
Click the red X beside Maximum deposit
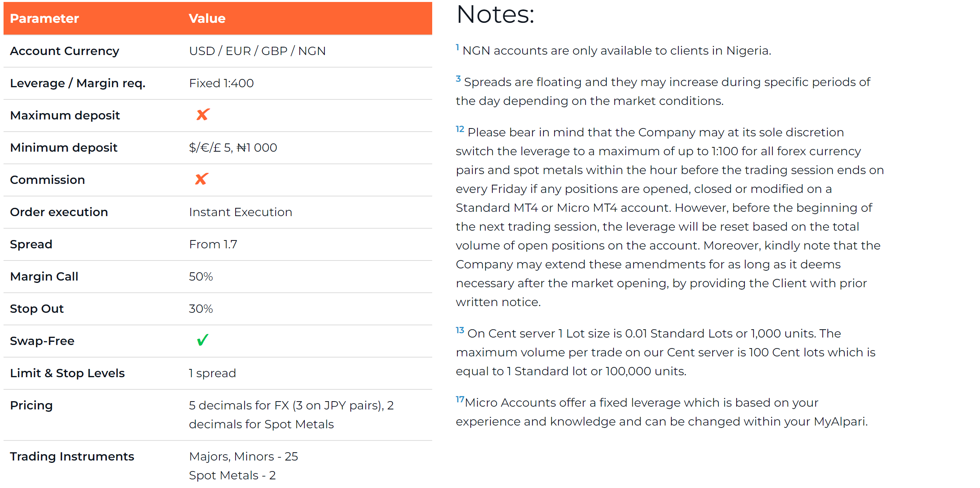[203, 115]
